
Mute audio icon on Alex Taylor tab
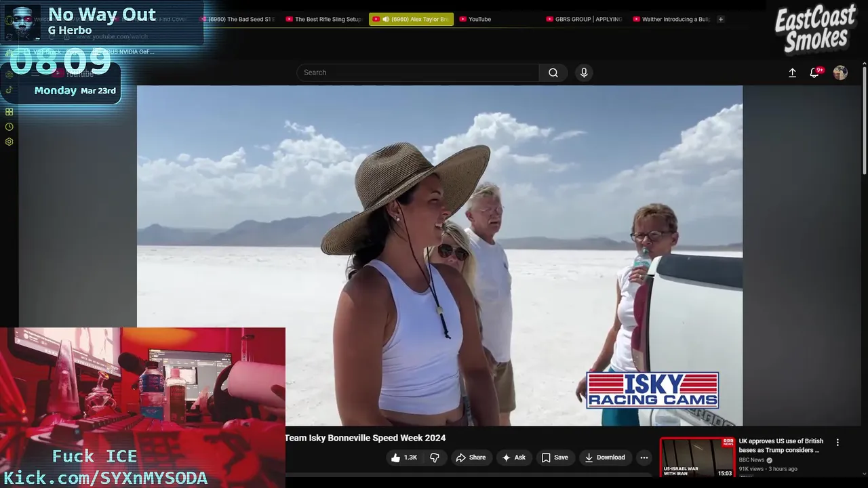click(385, 19)
